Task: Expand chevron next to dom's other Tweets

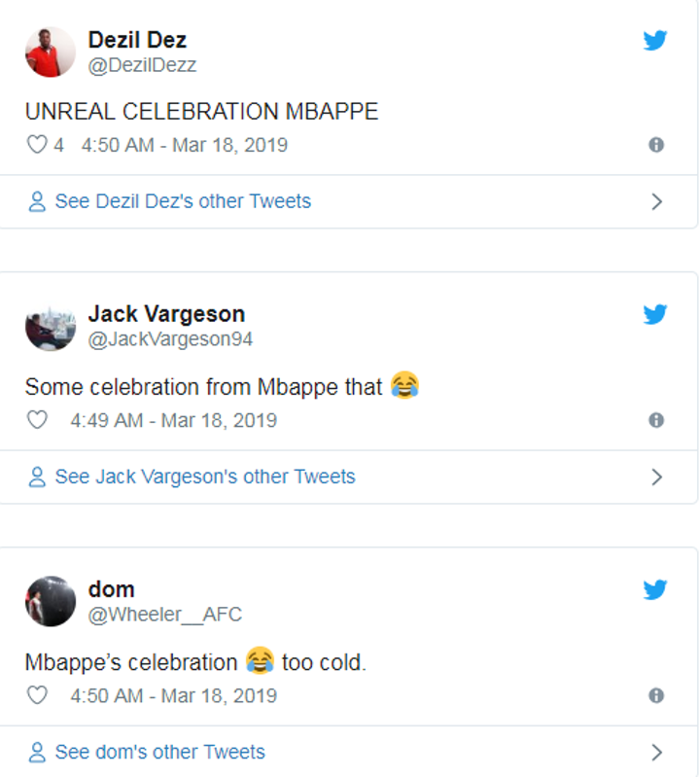Action: click(x=656, y=753)
